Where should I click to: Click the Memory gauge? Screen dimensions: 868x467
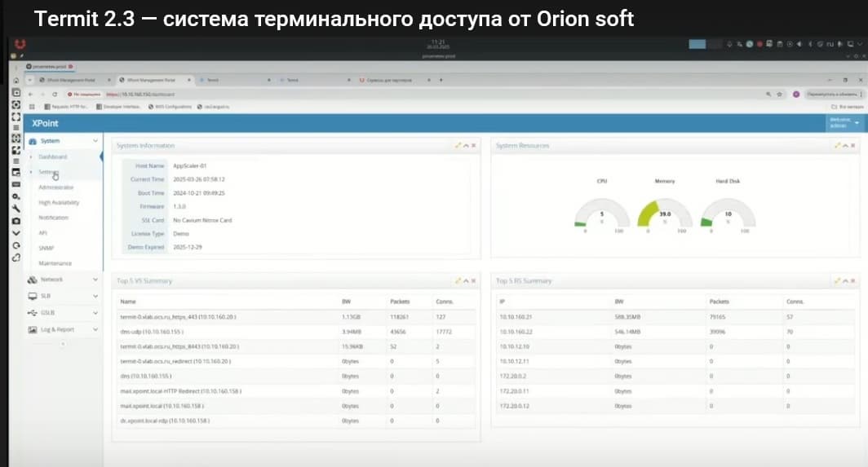665,213
